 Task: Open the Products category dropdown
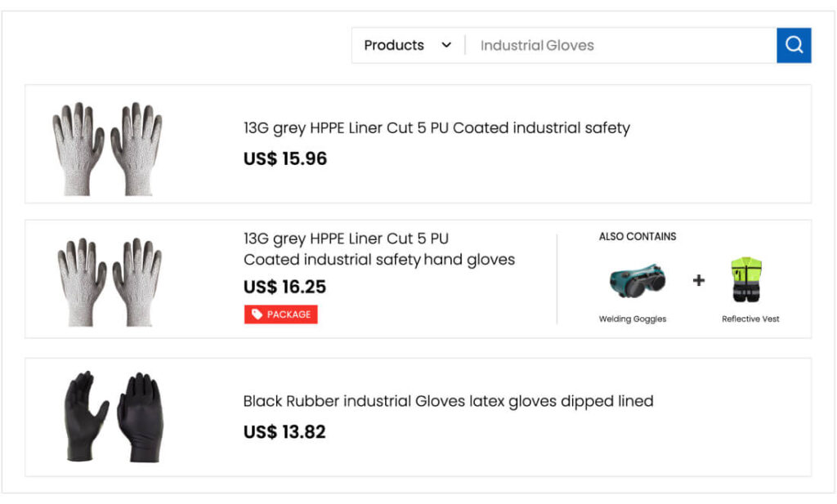[407, 46]
